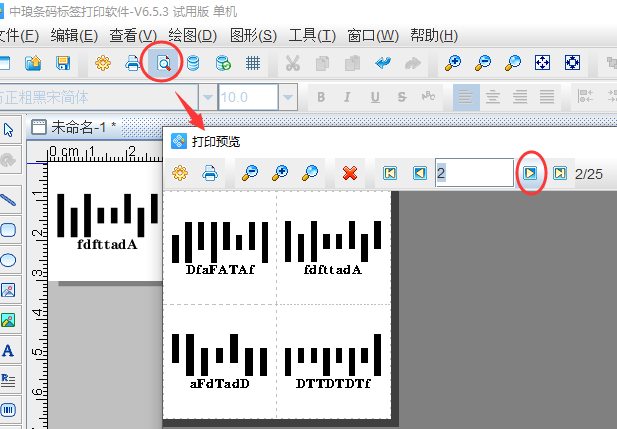Jump to first page in print preview
Image resolution: width=617 pixels, height=429 pixels.
(390, 173)
